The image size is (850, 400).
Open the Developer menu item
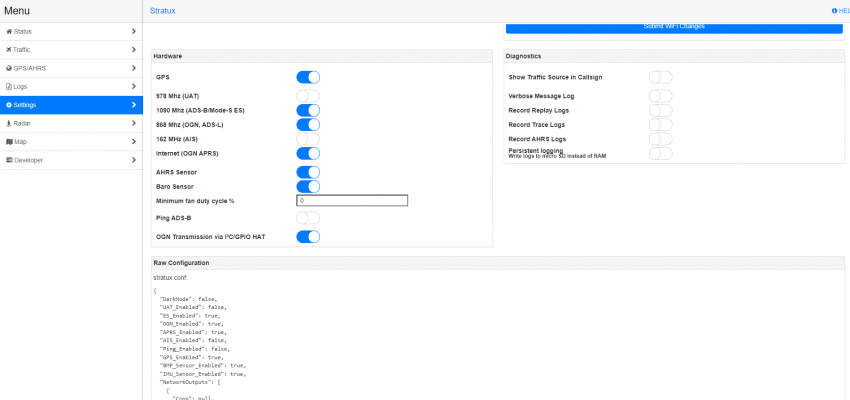pos(71,160)
